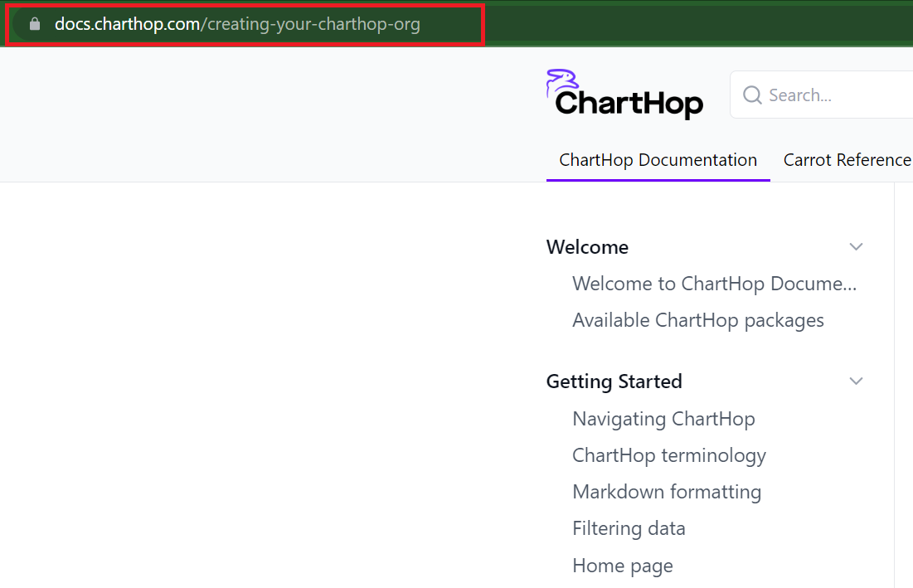913x588 pixels.
Task: Click the Getting Started section heading
Action: coord(614,381)
